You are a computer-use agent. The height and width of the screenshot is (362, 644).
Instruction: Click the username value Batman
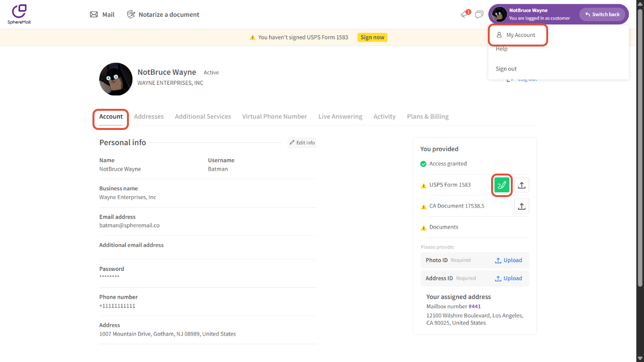(218, 169)
